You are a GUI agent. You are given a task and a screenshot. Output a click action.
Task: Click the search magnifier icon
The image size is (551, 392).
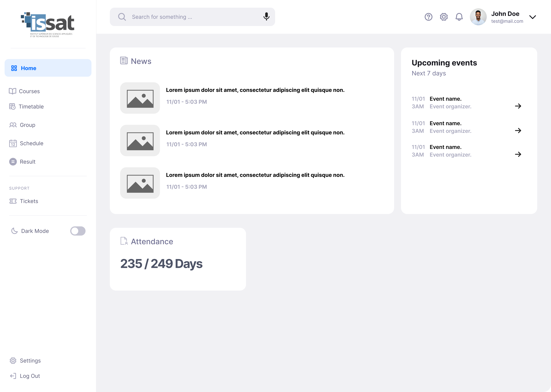click(x=122, y=17)
